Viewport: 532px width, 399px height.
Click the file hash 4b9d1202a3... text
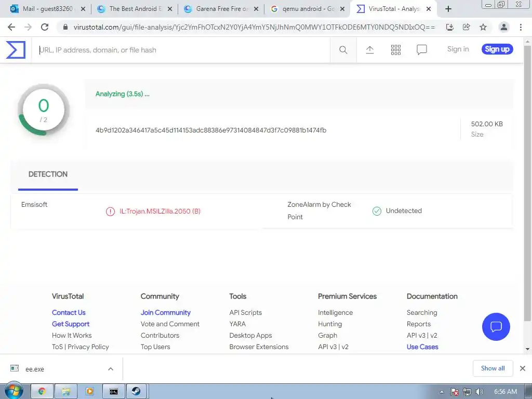211,130
